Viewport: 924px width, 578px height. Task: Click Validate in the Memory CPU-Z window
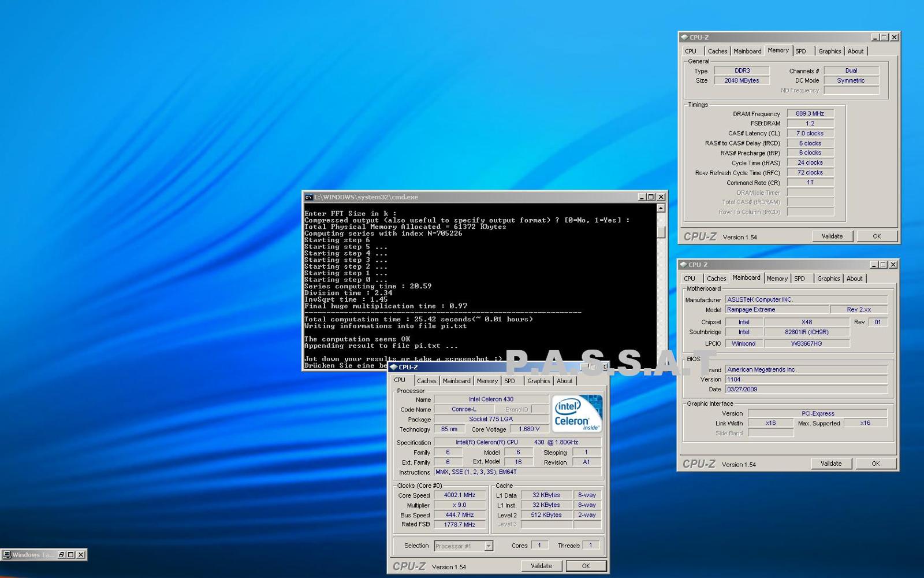[x=832, y=236]
